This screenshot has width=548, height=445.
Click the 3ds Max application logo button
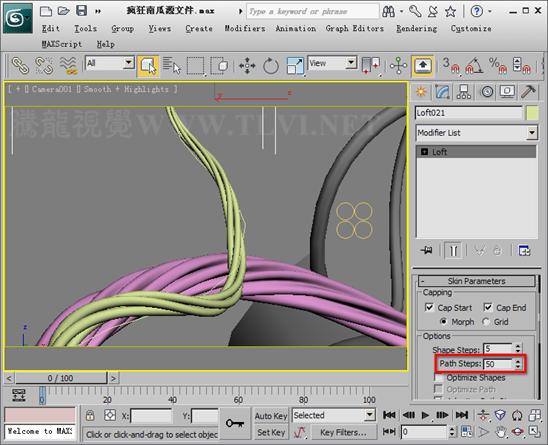[17, 17]
